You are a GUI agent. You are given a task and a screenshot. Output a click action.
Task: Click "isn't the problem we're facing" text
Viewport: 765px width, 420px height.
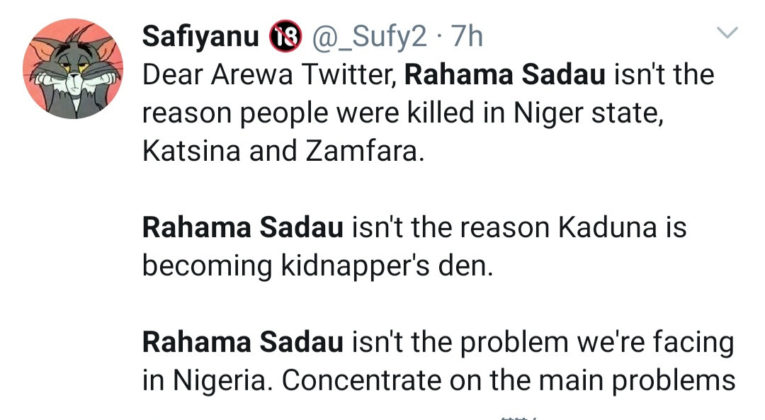coord(541,343)
